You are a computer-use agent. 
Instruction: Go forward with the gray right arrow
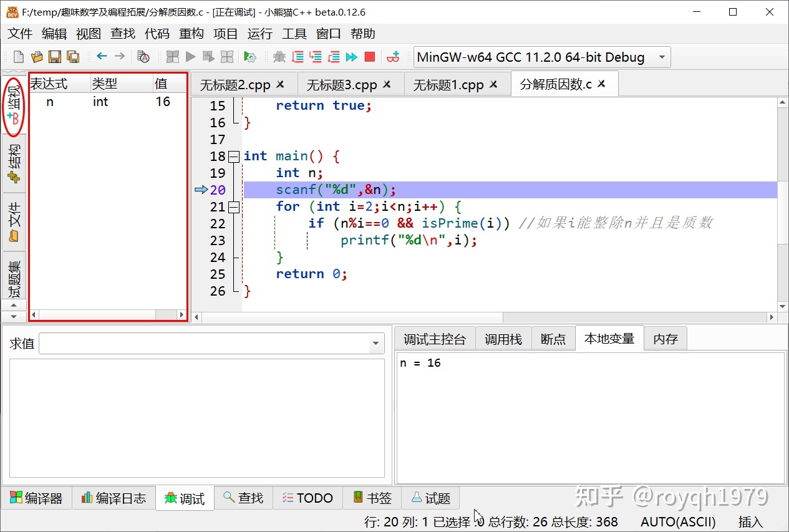(120, 56)
